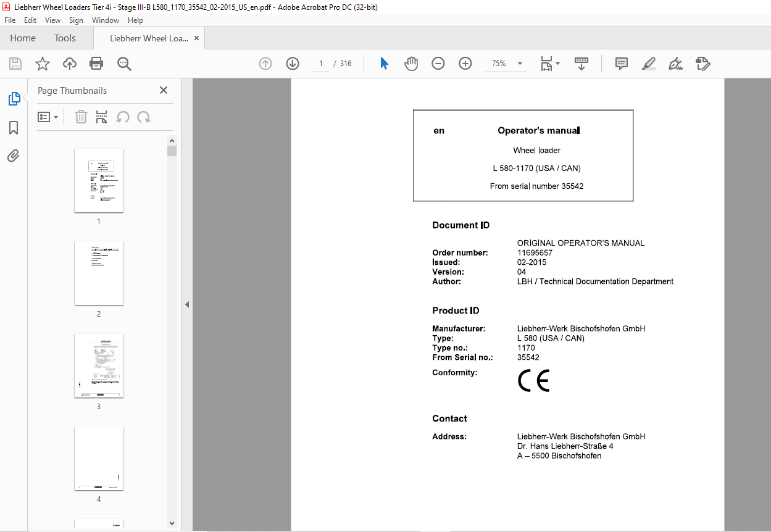
Task: Add a sticky note comment
Action: pos(622,64)
